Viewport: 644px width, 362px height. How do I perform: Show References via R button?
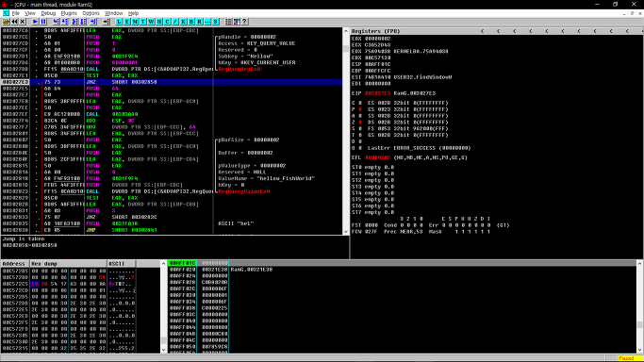[199, 22]
